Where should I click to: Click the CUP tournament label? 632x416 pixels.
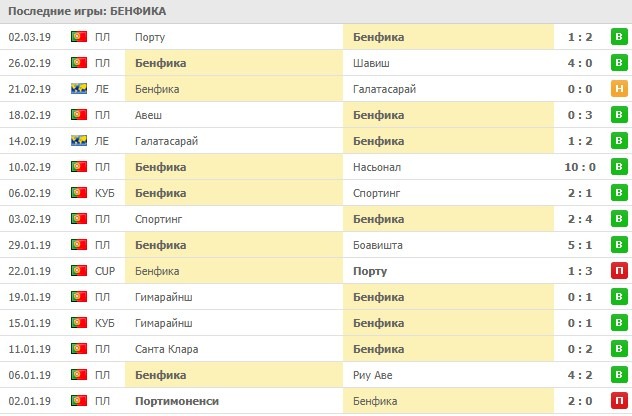(105, 271)
